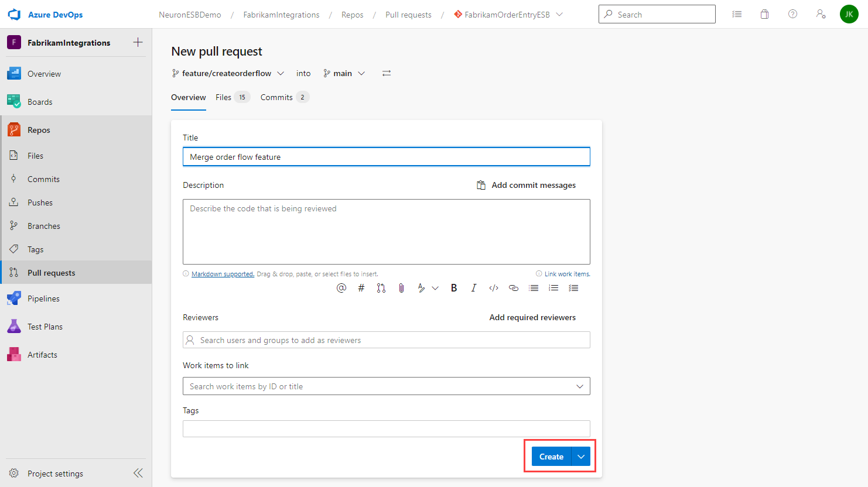
Task: Insert code block icon
Action: click(494, 288)
